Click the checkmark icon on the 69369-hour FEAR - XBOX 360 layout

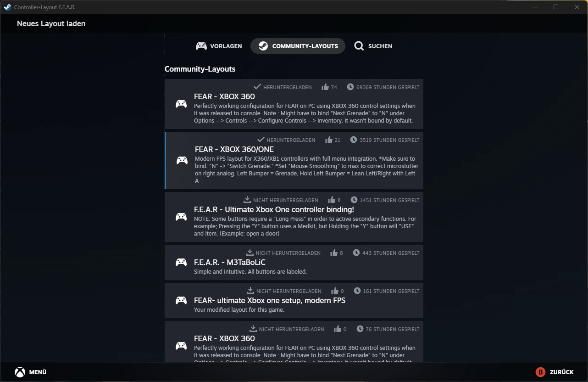[257, 87]
